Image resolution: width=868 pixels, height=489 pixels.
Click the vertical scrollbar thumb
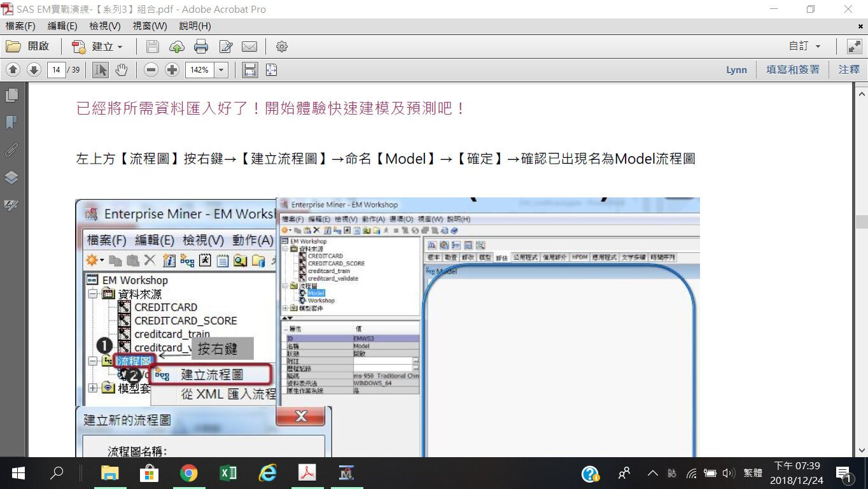862,222
